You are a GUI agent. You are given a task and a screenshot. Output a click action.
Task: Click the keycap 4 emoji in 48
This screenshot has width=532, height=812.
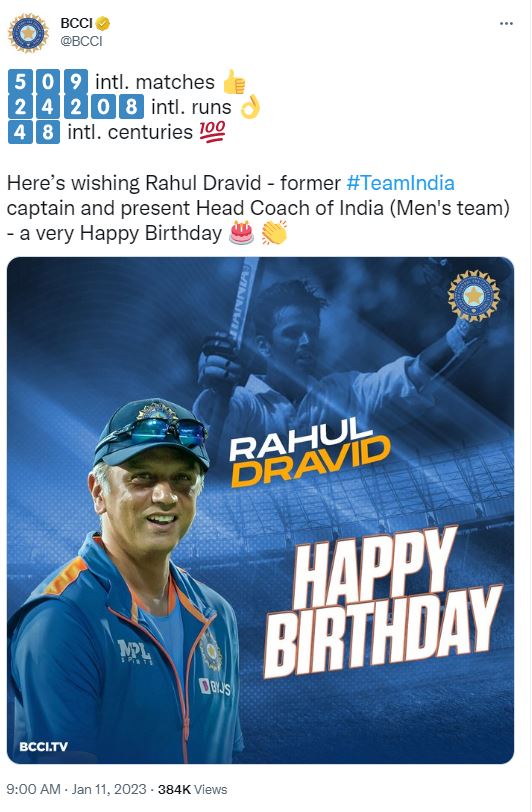pos(20,132)
